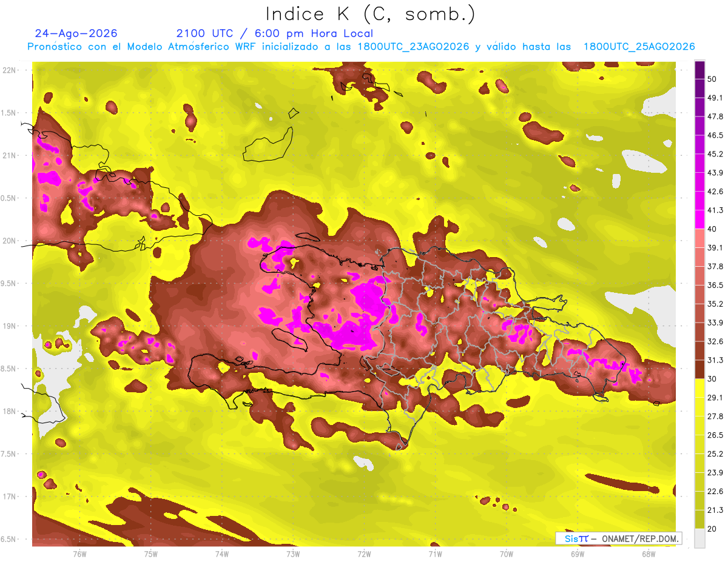Pick the salmon legend segment between 39.1 and 40
Viewport: 728px width, 562px height.
[x=699, y=238]
